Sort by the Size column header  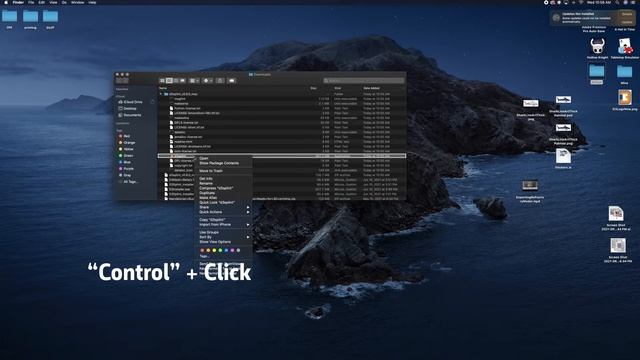313,88
